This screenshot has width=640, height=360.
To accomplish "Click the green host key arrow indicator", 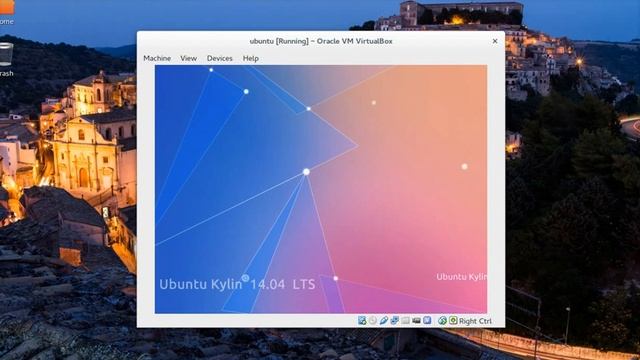I will click(x=453, y=321).
